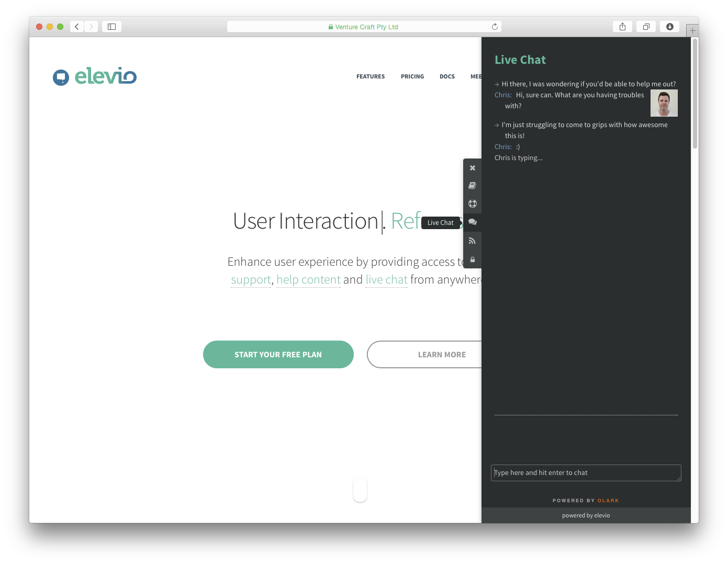Click Start Your Free Plan button
Image resolution: width=728 pixels, height=565 pixels.
point(278,355)
